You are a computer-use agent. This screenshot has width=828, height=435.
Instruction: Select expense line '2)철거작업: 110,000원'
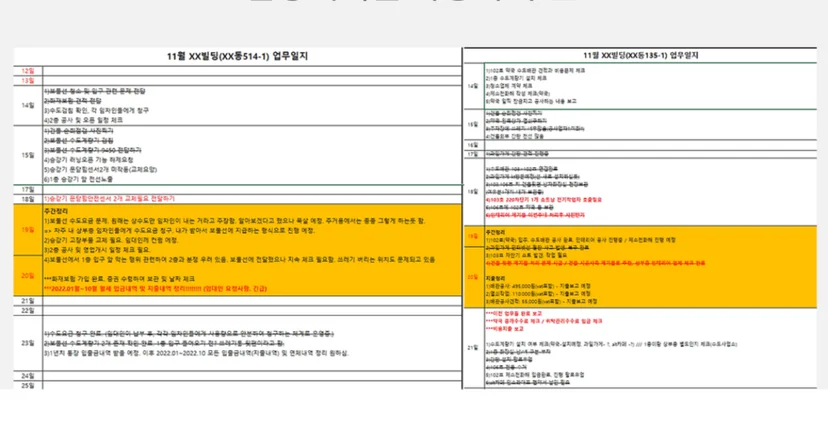pos(538,294)
